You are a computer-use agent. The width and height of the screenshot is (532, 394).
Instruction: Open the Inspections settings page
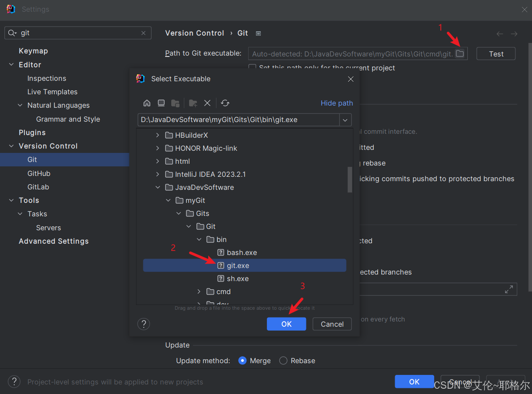(47, 78)
